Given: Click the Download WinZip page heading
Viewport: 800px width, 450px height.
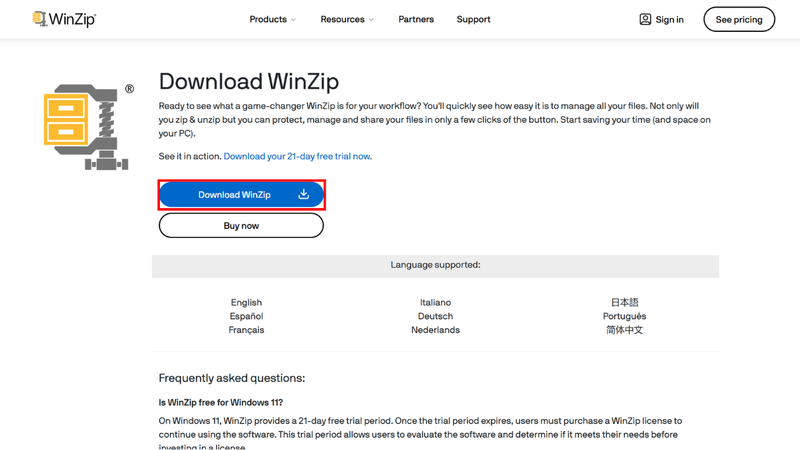Looking at the screenshot, I should pos(248,82).
